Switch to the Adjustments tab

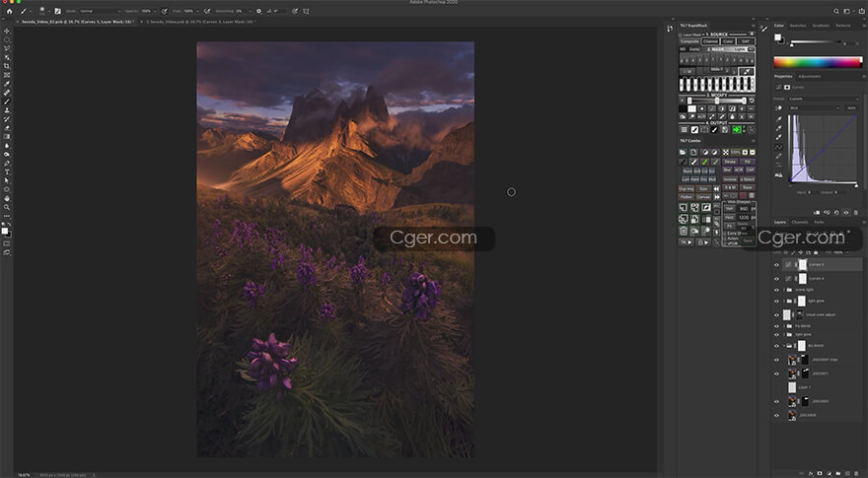(810, 76)
